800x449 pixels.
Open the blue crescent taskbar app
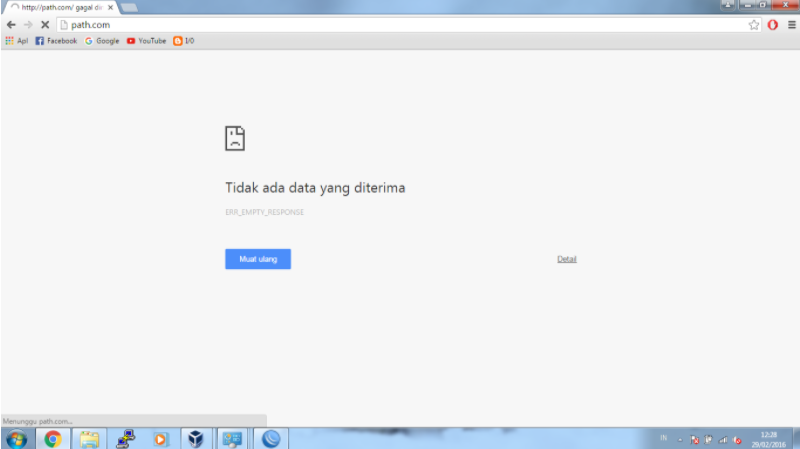pyautogui.click(x=271, y=439)
